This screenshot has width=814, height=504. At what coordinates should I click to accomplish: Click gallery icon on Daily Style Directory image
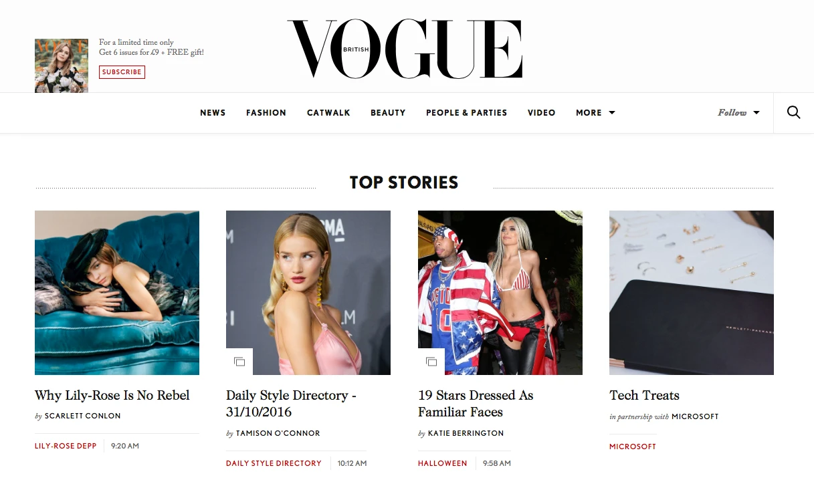click(x=239, y=362)
